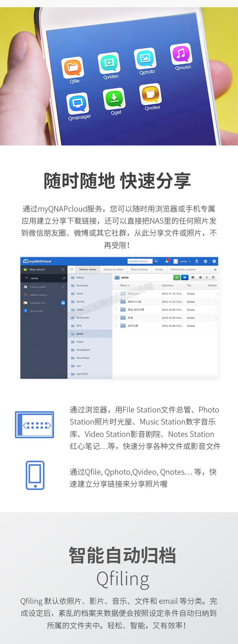Click the search magnifier beside Vyhledat zařízení
The image size is (238, 644).
coord(156,261)
